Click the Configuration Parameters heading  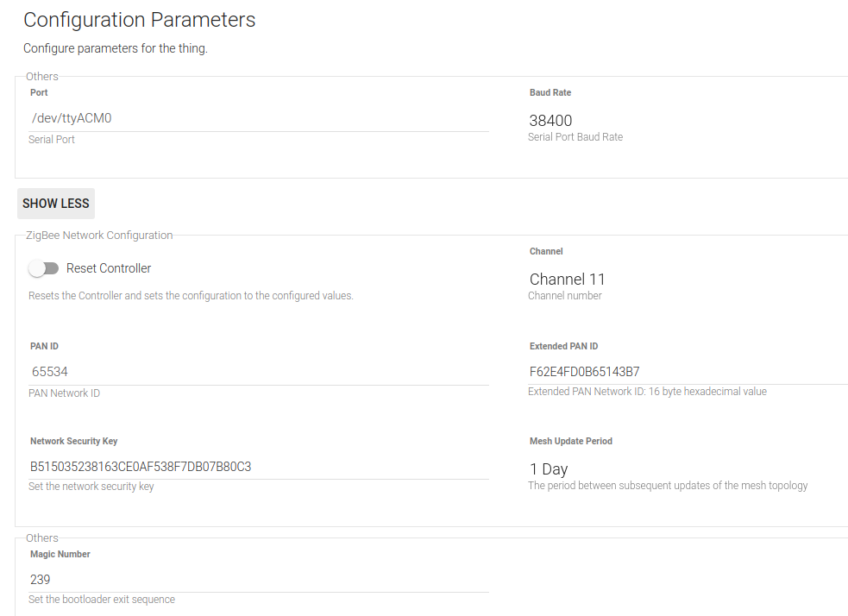[140, 20]
